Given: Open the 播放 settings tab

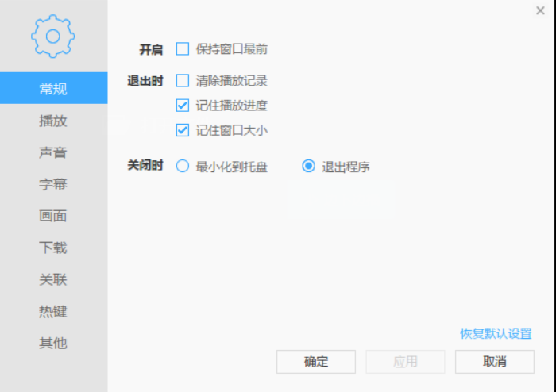Looking at the screenshot, I should click(x=53, y=121).
